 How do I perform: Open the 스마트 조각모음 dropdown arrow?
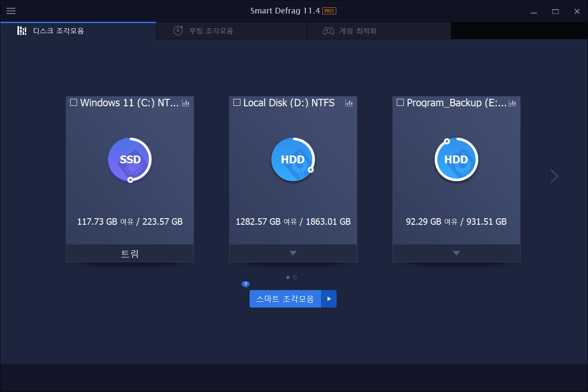[329, 299]
